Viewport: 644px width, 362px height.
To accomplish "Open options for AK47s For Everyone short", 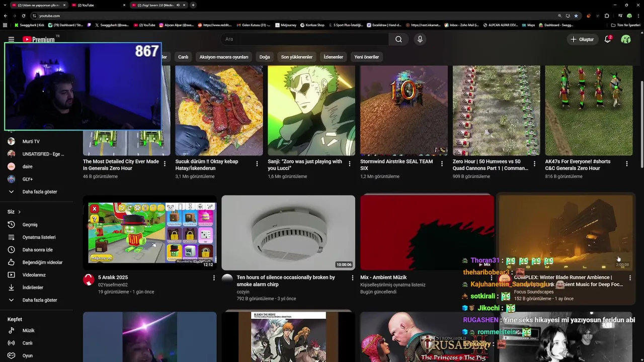I will (x=627, y=164).
